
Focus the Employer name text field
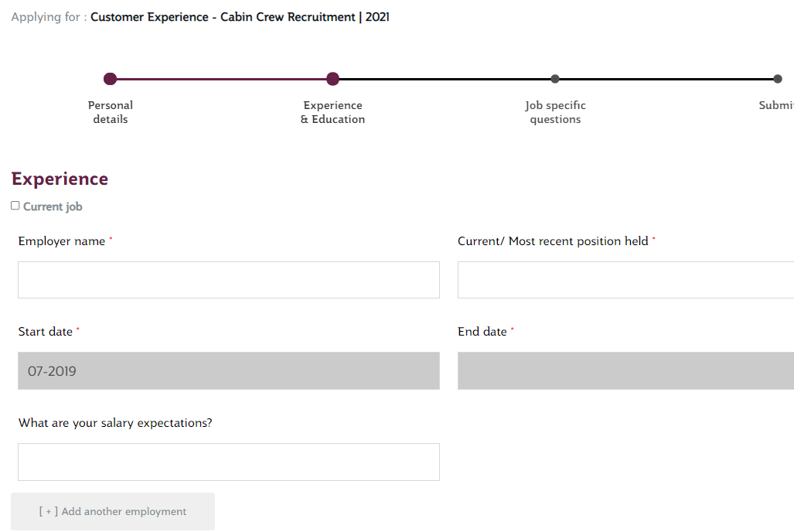tap(229, 280)
